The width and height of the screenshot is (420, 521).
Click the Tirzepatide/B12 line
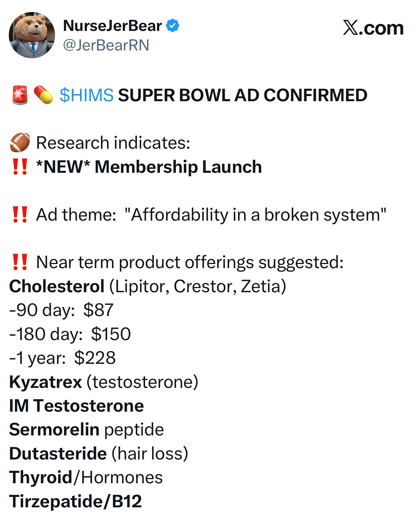[76, 501]
